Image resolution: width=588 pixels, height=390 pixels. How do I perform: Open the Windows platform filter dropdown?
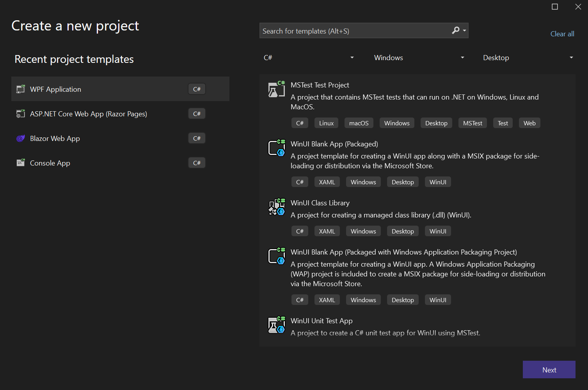(418, 57)
